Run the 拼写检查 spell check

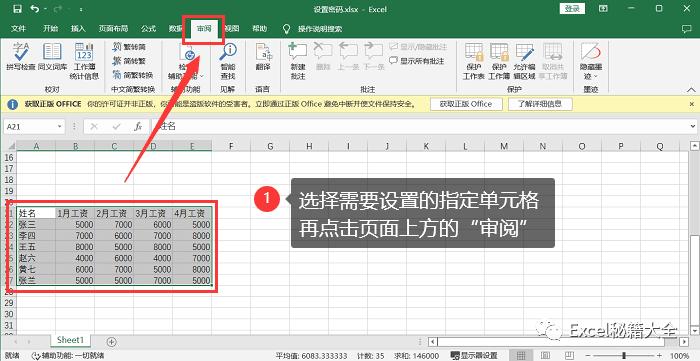point(21,58)
